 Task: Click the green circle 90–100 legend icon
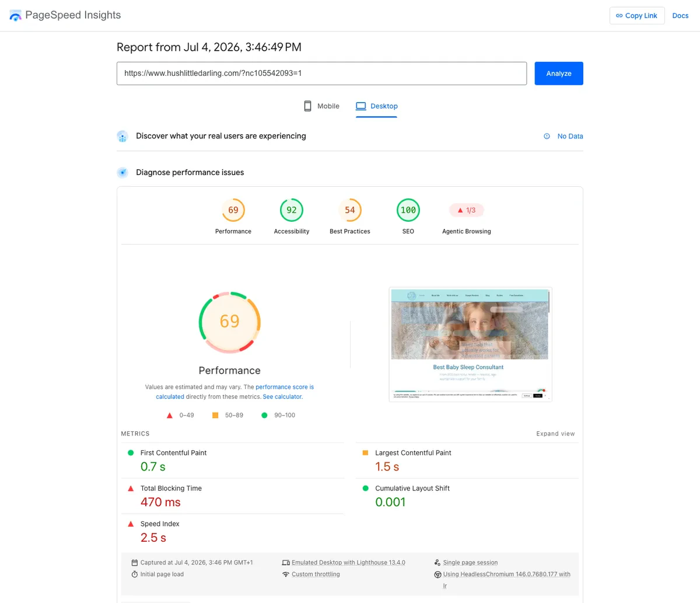pyautogui.click(x=264, y=416)
